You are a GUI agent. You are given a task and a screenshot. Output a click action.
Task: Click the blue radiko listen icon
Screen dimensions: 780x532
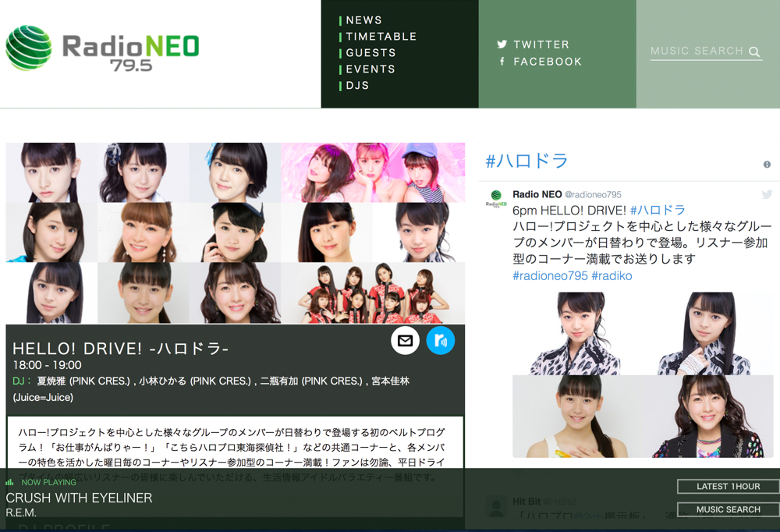click(x=440, y=340)
